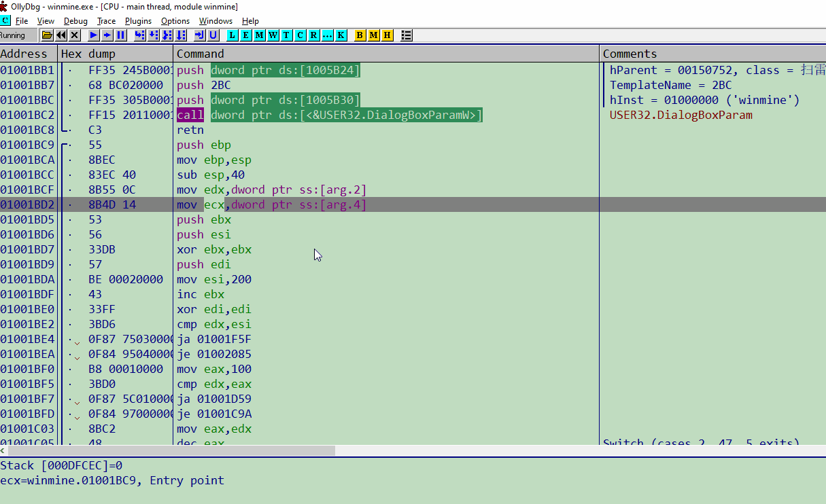Click the Trace over toolbar icon
Screen dimensions: 826x504
point(181,35)
